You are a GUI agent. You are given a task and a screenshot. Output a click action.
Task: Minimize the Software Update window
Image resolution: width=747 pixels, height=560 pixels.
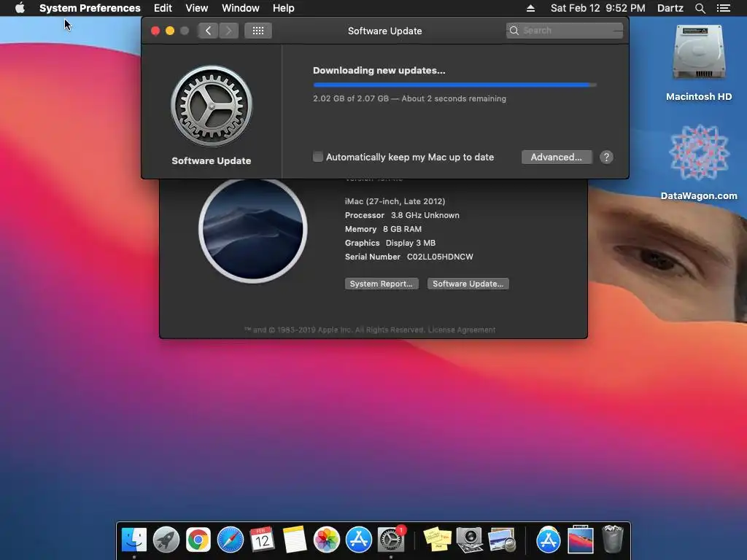pos(169,31)
